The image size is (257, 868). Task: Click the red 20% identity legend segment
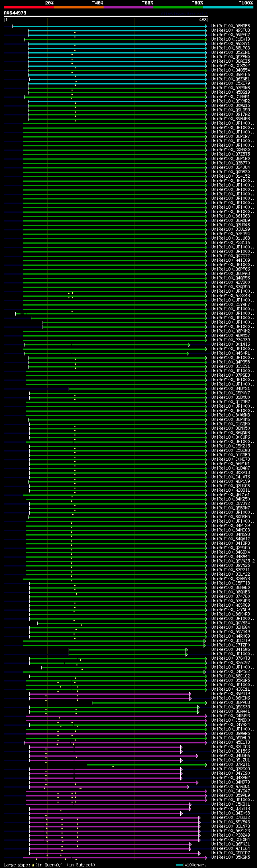pos(29,7)
